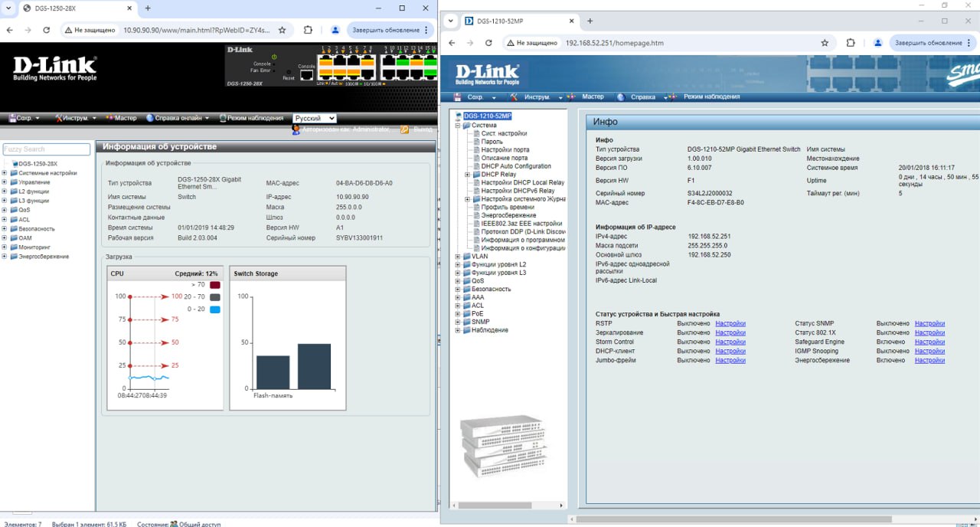Open Настройки link for IGMP Snooping

929,352
